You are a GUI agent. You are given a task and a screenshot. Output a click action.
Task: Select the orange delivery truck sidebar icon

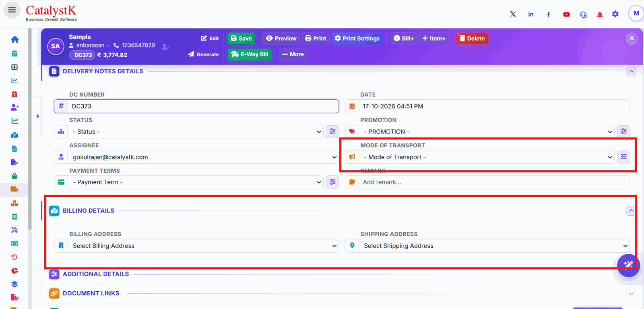(14, 190)
